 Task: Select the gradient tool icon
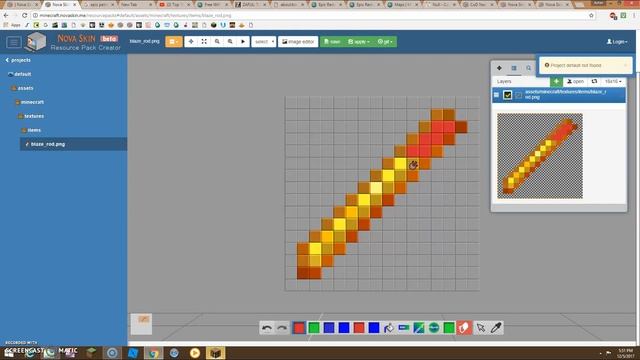click(419, 328)
